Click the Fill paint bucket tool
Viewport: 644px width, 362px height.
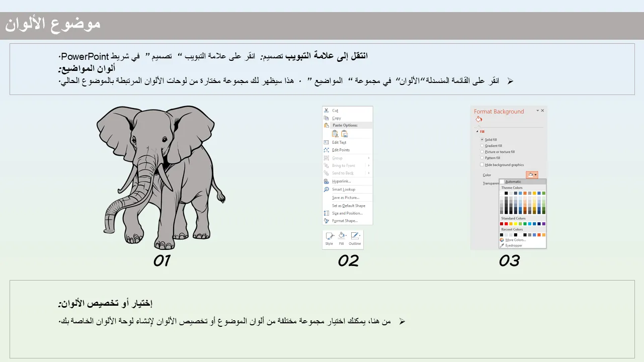[342, 236]
